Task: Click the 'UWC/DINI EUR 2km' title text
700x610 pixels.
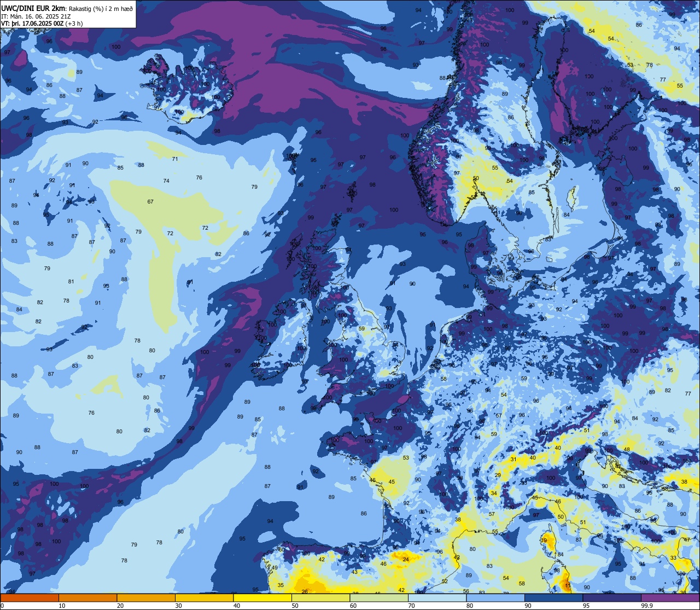Action: point(32,8)
